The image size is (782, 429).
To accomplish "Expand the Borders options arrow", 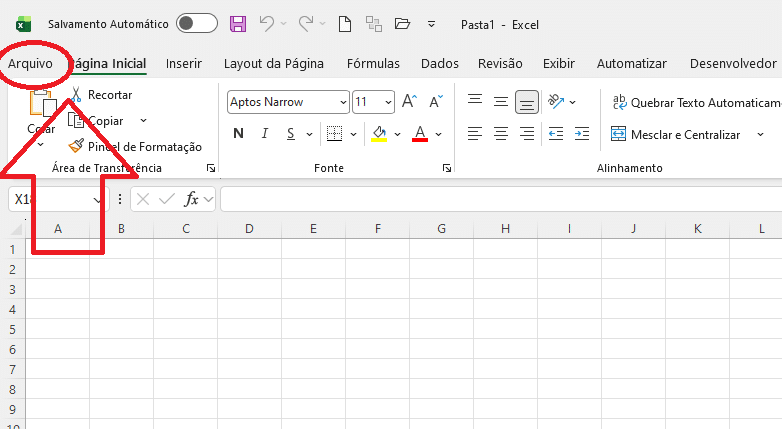I will coord(354,134).
